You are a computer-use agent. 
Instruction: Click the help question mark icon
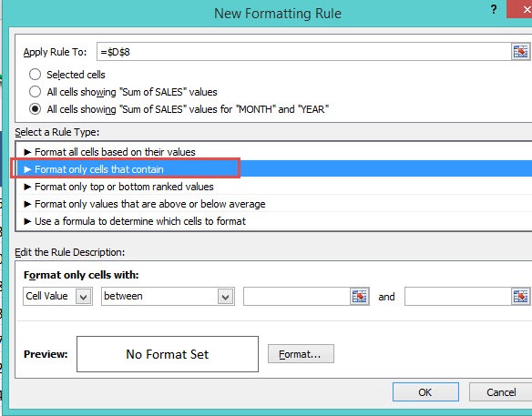pyautogui.click(x=494, y=9)
